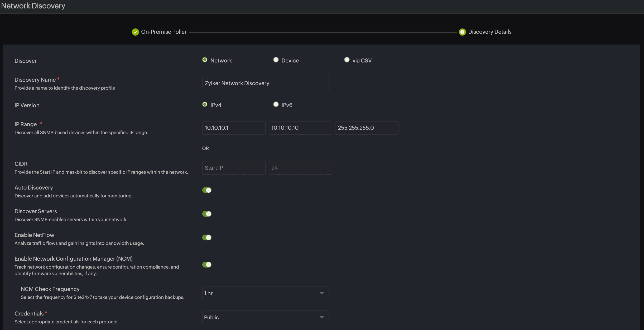Click the CIDR Start IP field
This screenshot has width=644, height=330.
click(233, 168)
